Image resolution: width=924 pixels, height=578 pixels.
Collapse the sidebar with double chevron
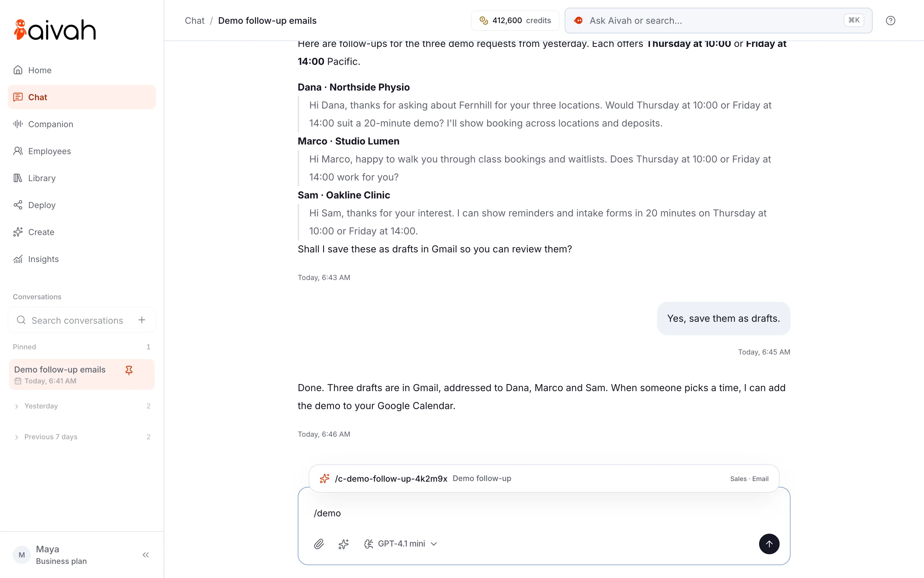pyautogui.click(x=145, y=555)
